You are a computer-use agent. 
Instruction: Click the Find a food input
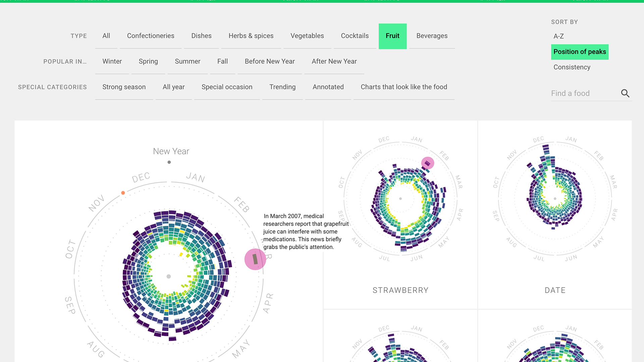coord(584,93)
